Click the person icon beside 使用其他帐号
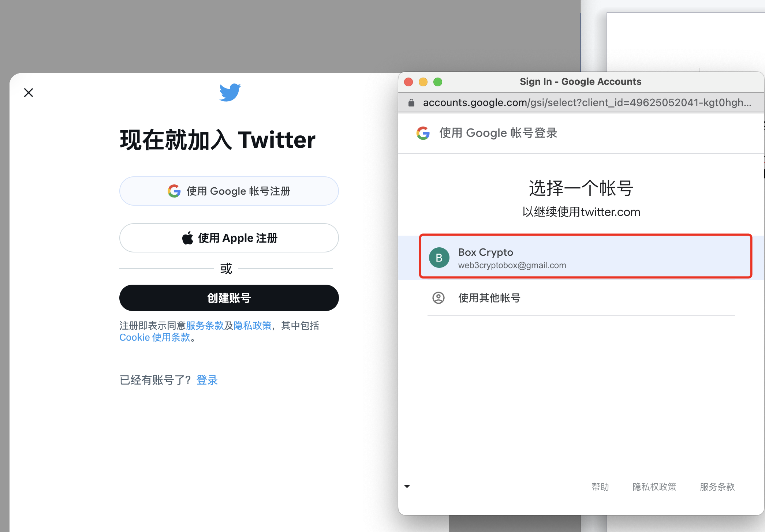This screenshot has height=532, width=765. tap(439, 298)
